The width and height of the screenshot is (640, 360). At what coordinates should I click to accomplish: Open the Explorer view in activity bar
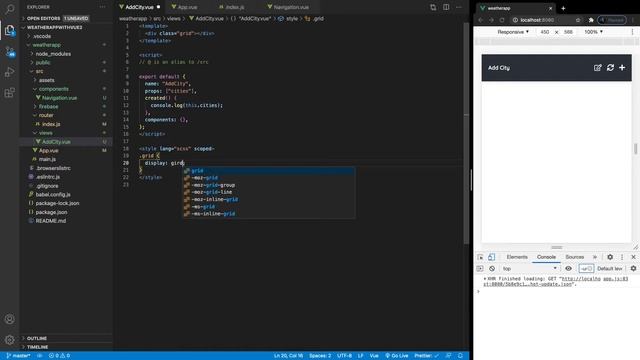(x=9, y=30)
